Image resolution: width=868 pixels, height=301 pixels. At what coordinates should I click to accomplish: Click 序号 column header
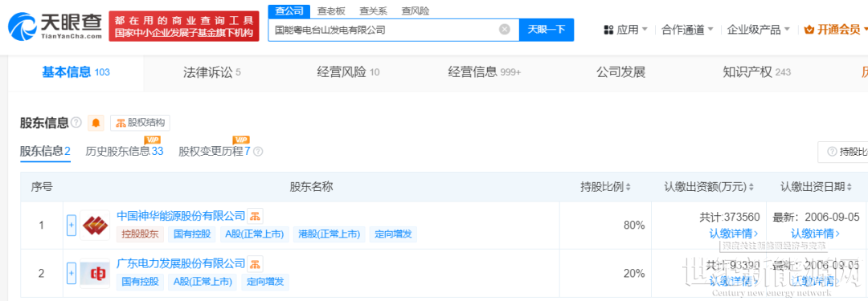tap(42, 187)
